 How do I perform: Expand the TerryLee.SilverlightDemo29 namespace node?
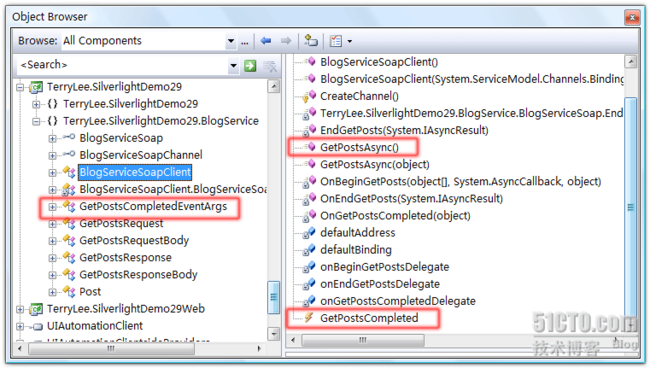(36, 104)
